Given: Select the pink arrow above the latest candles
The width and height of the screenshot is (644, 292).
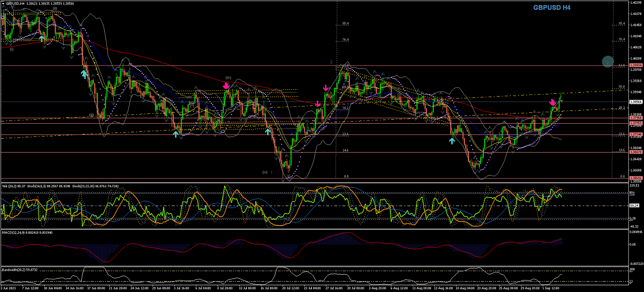Looking at the screenshot, I should (552, 102).
